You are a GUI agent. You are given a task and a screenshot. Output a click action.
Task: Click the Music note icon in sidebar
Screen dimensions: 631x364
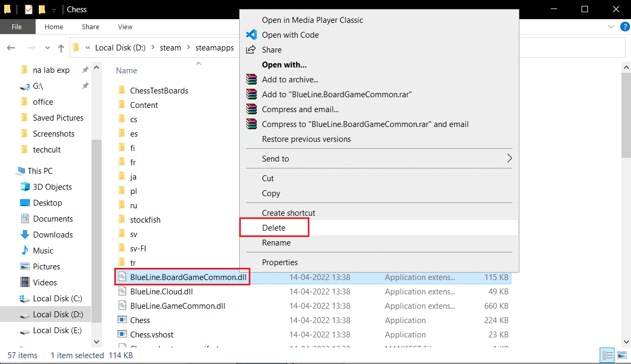25,250
